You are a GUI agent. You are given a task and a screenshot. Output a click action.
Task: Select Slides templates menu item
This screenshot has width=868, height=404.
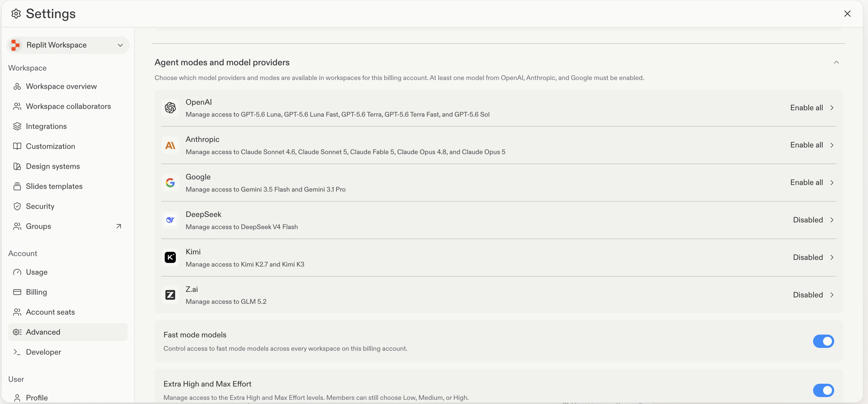click(x=68, y=186)
